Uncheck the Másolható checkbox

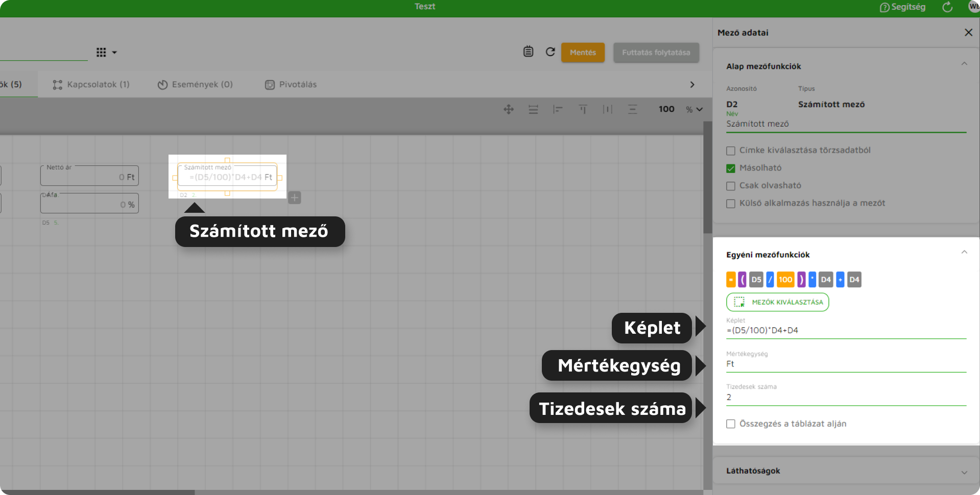[731, 168]
